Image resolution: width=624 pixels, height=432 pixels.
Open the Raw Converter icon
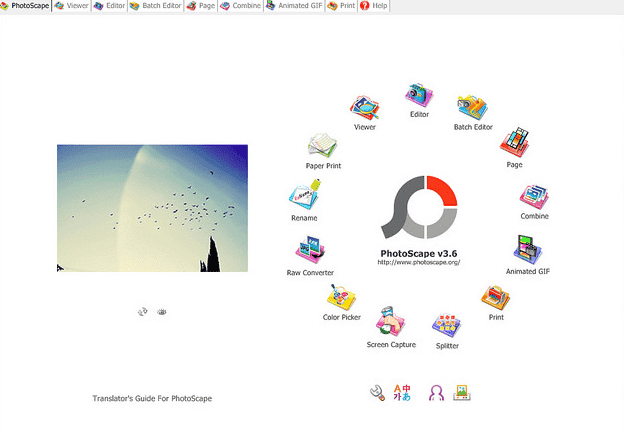[x=310, y=251]
